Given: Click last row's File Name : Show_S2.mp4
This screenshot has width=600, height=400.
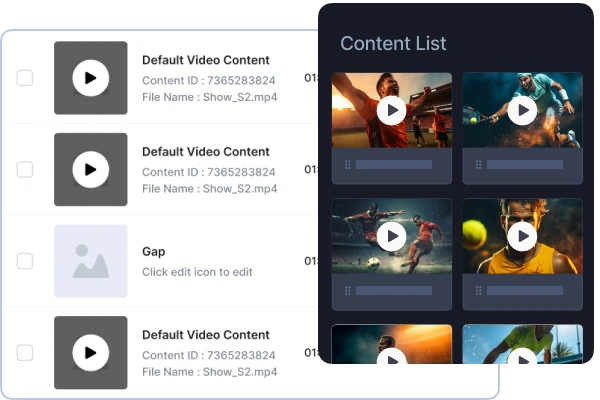Looking at the screenshot, I should click(x=210, y=372).
